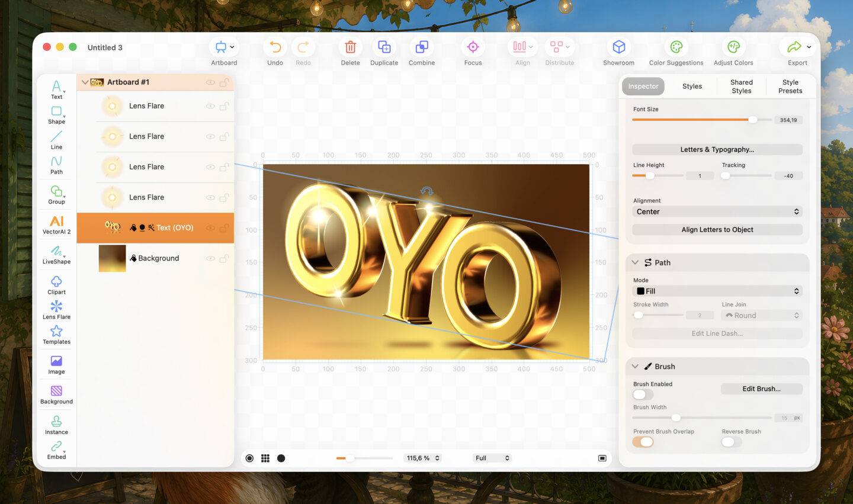Viewport: 853px width, 504px height.
Task: Lock the Background layer
Action: [225, 258]
